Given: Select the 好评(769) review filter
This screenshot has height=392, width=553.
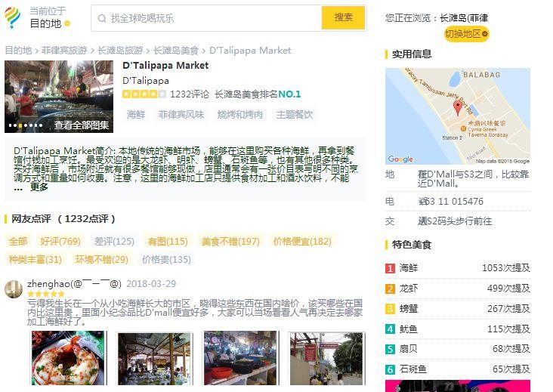Looking at the screenshot, I should pyautogui.click(x=60, y=242).
